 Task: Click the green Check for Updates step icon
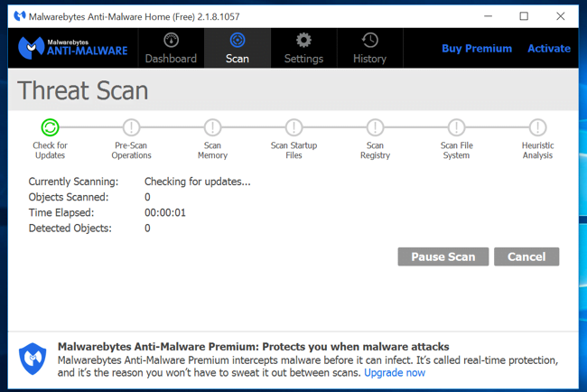(50, 127)
